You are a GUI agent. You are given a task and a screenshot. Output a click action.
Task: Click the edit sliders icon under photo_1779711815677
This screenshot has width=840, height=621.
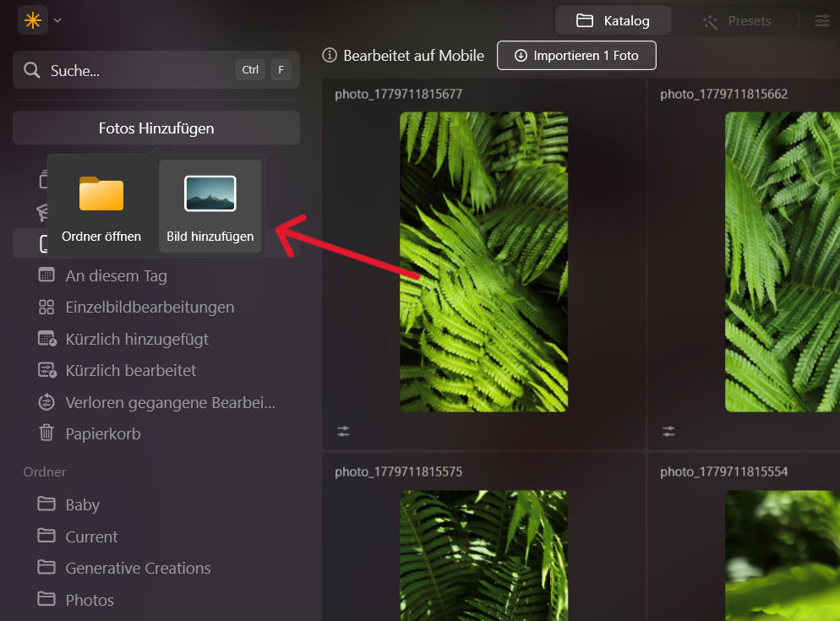coord(343,432)
